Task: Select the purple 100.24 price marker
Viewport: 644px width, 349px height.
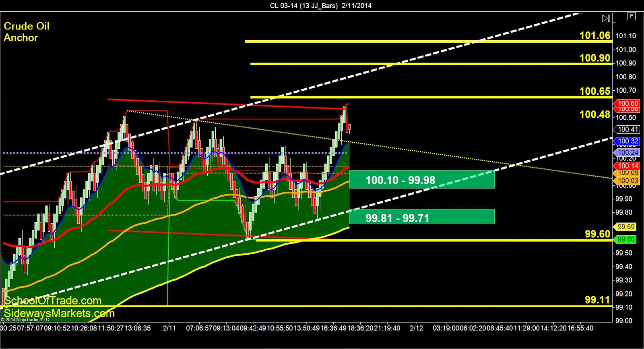Action: 627,152
